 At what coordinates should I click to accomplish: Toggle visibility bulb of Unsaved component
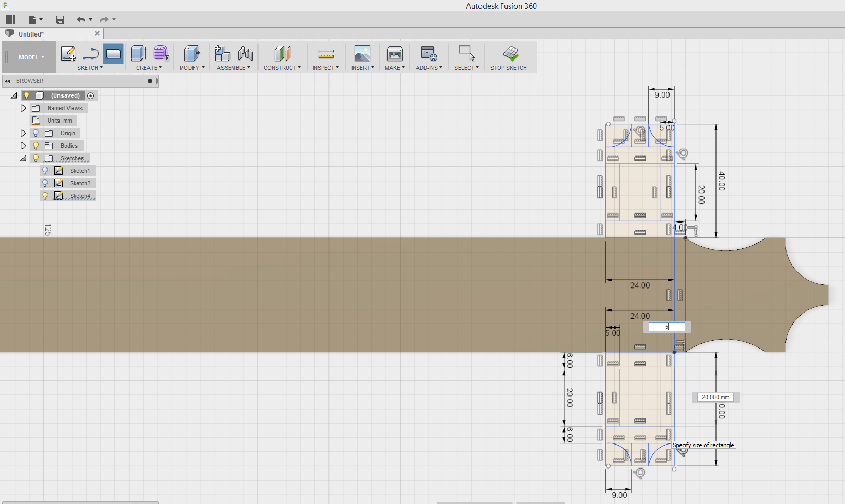pos(27,95)
